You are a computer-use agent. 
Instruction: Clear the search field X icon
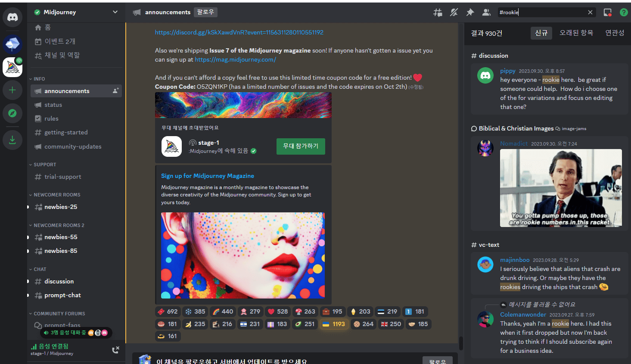(590, 12)
